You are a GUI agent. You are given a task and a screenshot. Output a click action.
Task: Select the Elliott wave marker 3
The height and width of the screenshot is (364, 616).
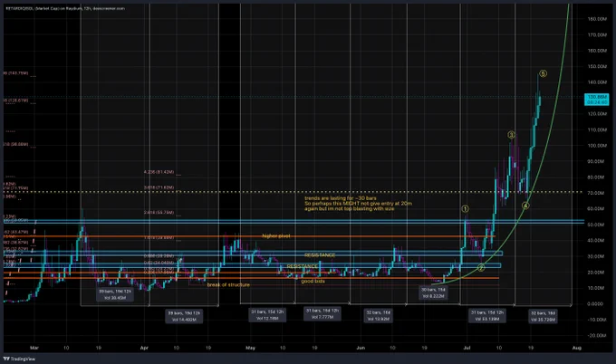[x=511, y=135]
